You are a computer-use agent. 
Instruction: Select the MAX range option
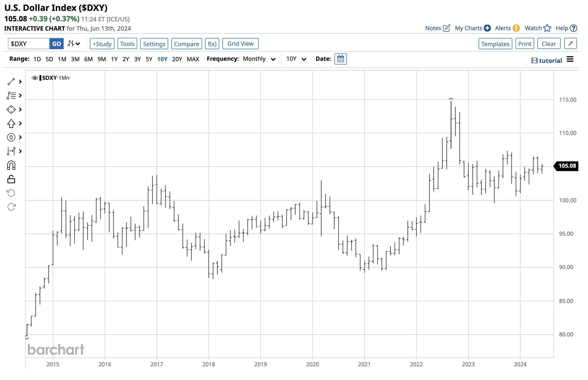click(193, 59)
